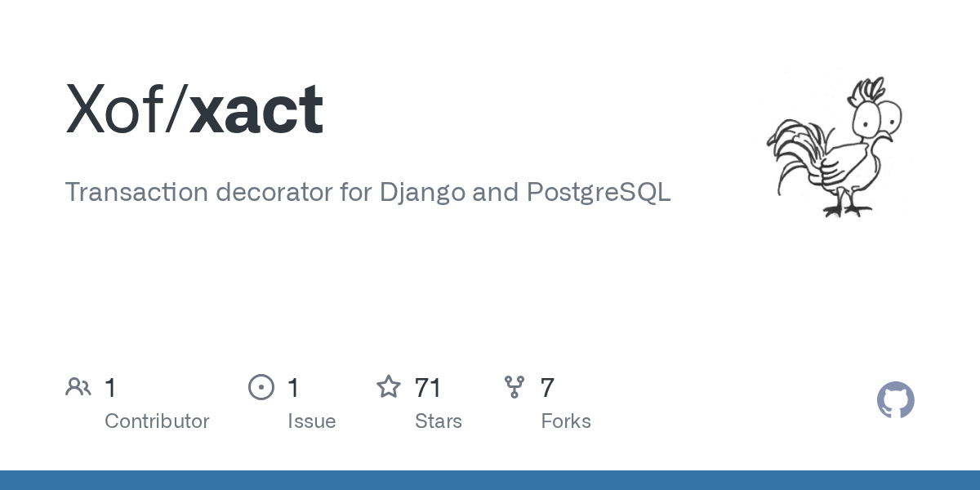The width and height of the screenshot is (980, 490).
Task: Click the issue count 1
Action: click(294, 387)
